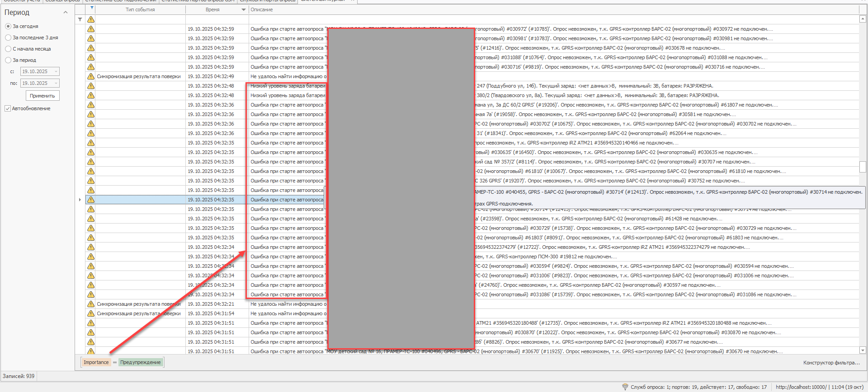
Task: Click the warning icon of the 04:32:49 sync event
Action: tap(91, 76)
